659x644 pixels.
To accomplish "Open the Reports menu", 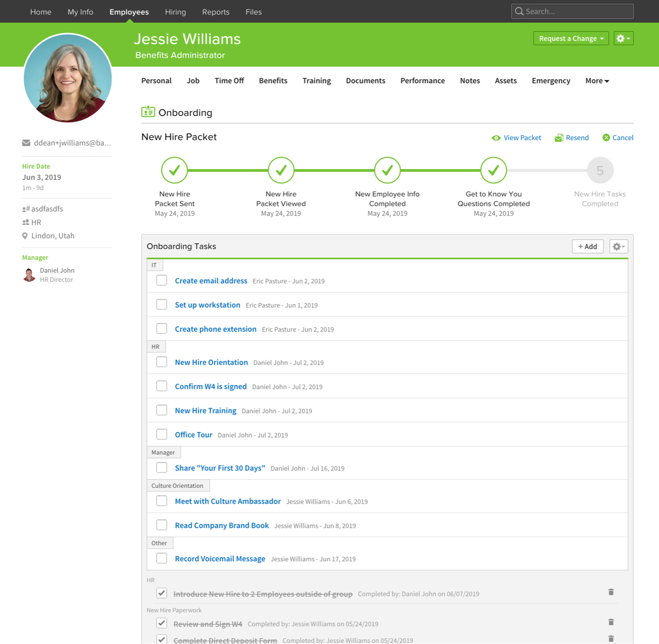I will click(216, 12).
